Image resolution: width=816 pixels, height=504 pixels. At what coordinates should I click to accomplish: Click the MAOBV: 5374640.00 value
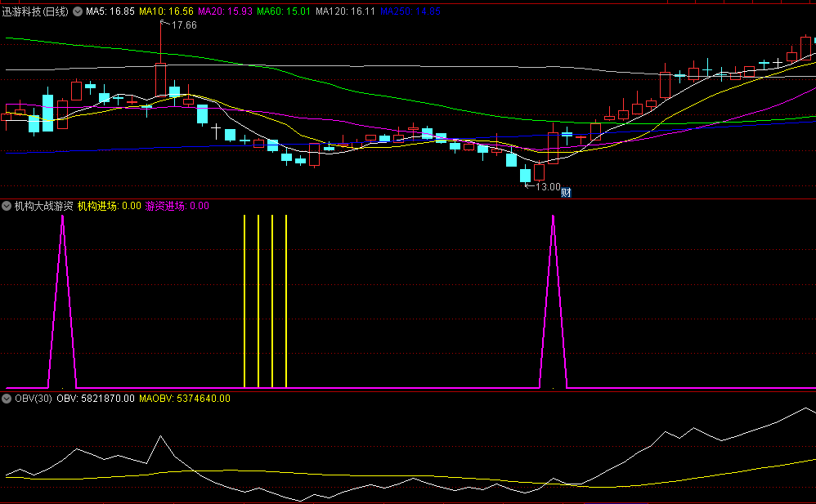(185, 399)
